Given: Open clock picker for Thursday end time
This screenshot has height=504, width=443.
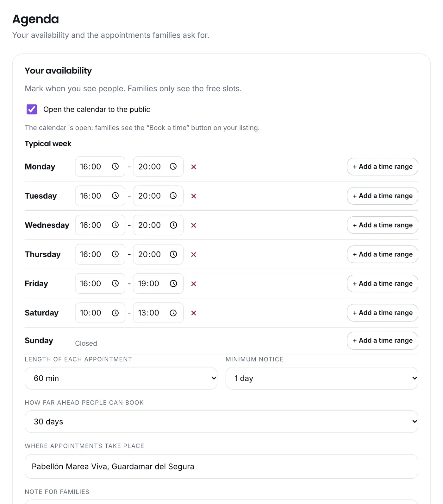Looking at the screenshot, I should pyautogui.click(x=173, y=254).
